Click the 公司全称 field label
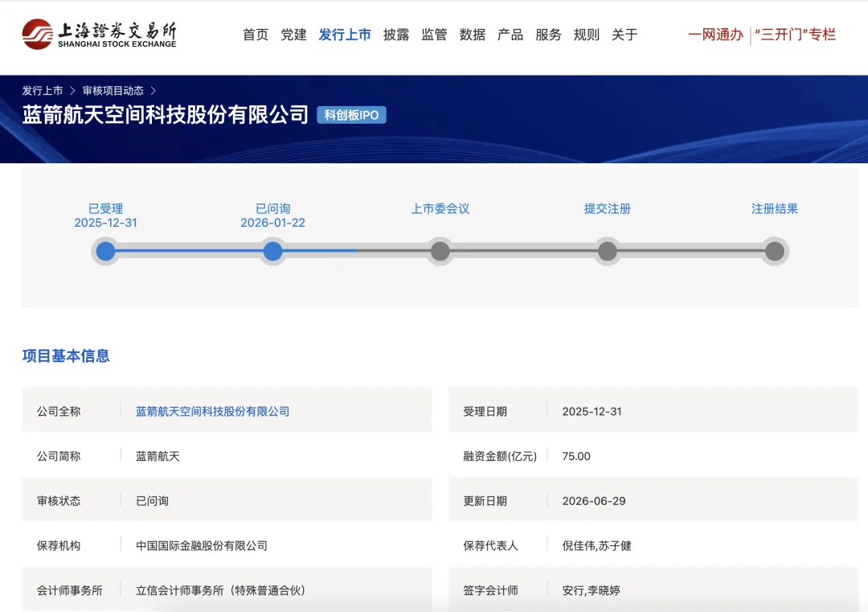 coord(59,412)
